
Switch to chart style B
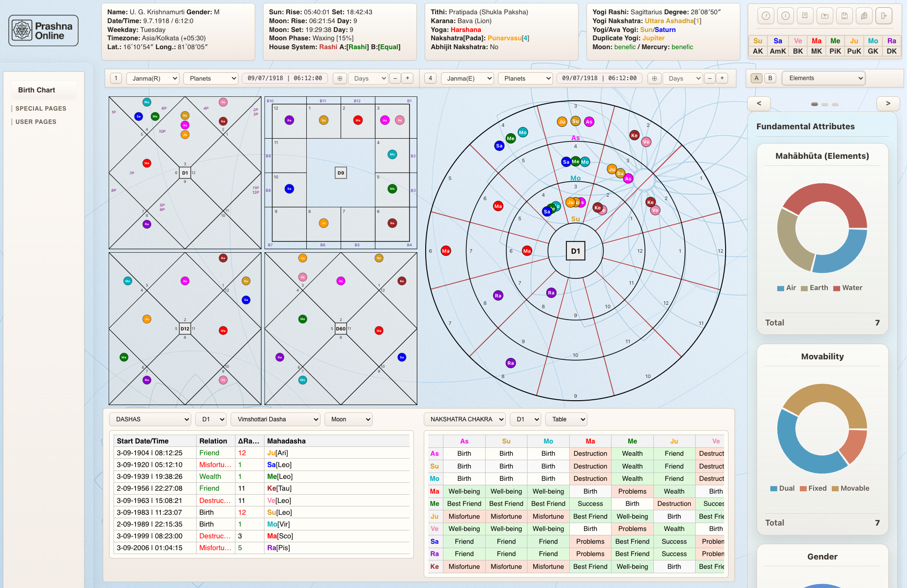tap(770, 78)
